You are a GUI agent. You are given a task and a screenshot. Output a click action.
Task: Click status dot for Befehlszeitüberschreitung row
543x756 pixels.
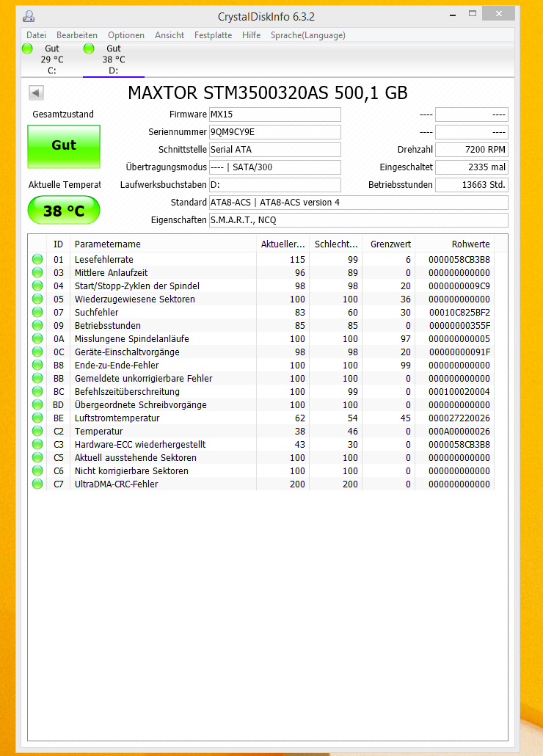coord(37,391)
